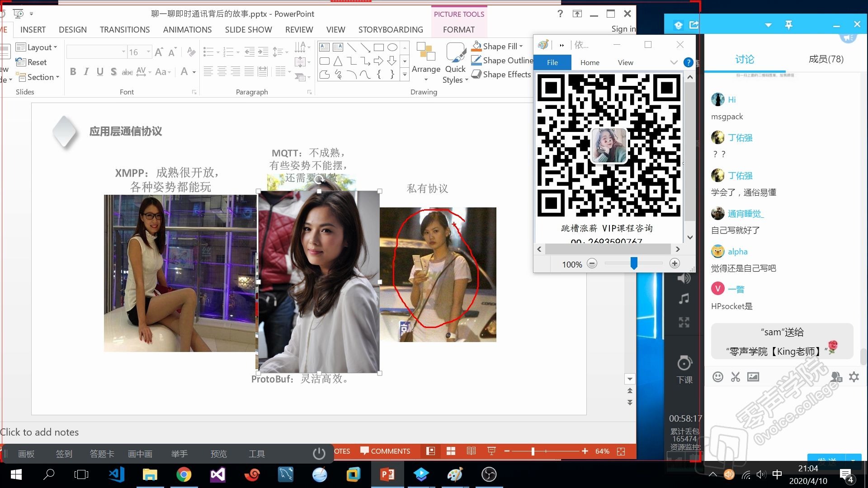868x488 pixels.
Task: Apply strikethrough formatting
Action: click(127, 72)
